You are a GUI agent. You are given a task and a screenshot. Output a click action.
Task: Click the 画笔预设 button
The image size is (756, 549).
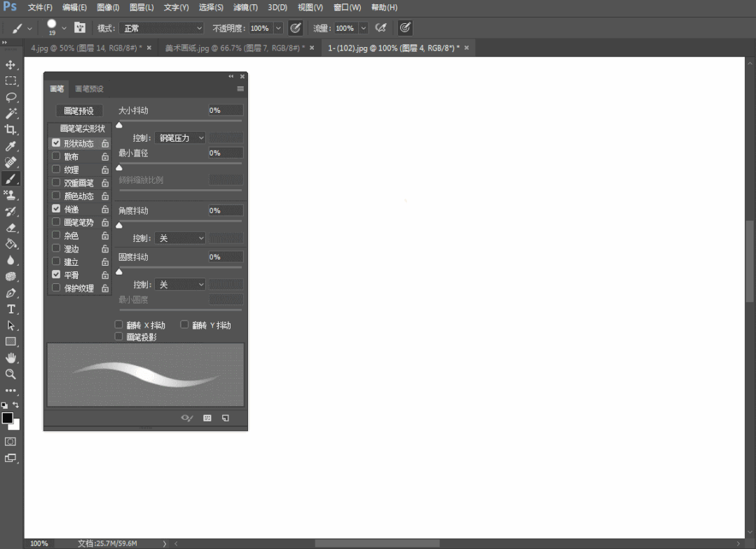[x=79, y=111]
